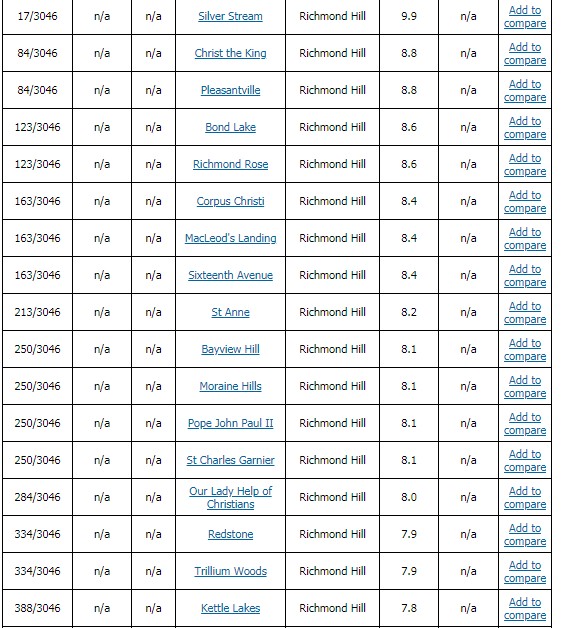Open Our Lady Help of Christians link
Viewport: 571px width, 628px height.
click(230, 497)
